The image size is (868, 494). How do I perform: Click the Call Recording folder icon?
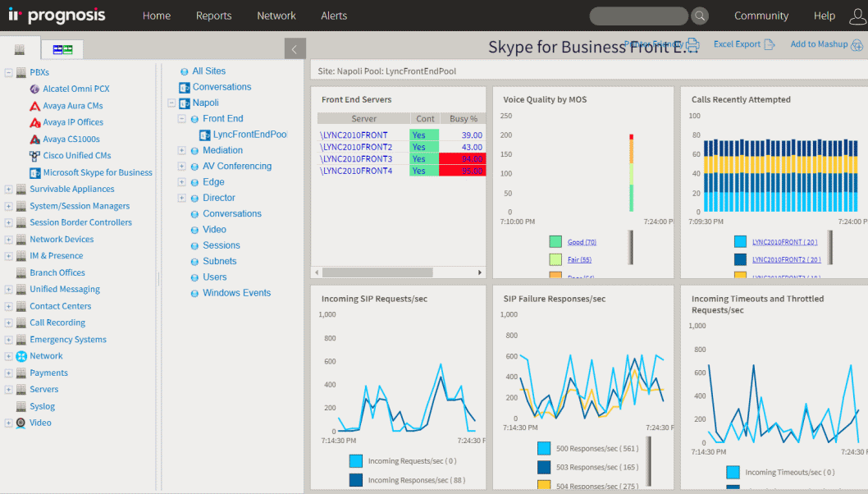pyautogui.click(x=21, y=322)
